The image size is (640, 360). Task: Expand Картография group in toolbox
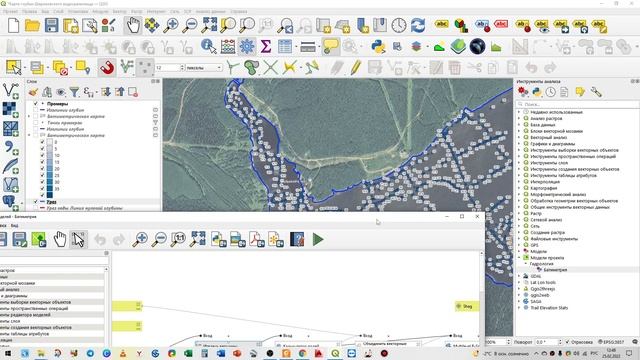pos(520,188)
